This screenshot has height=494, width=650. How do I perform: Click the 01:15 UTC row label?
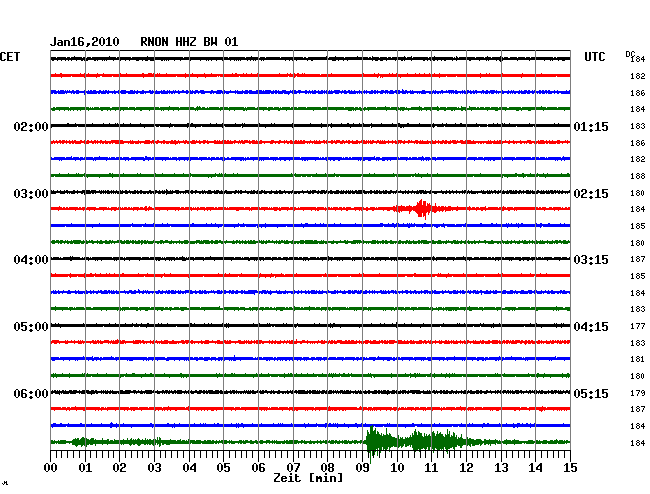pyautogui.click(x=591, y=126)
